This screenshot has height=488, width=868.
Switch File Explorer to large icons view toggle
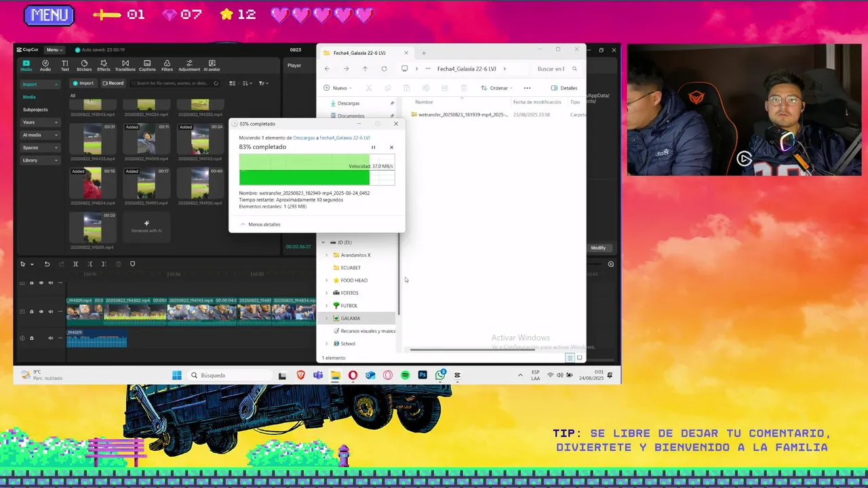pyautogui.click(x=579, y=358)
